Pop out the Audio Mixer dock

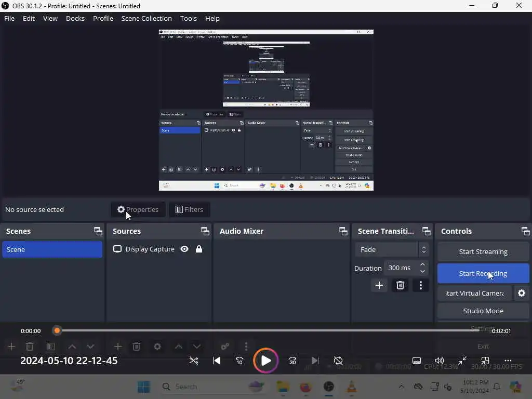(343, 231)
